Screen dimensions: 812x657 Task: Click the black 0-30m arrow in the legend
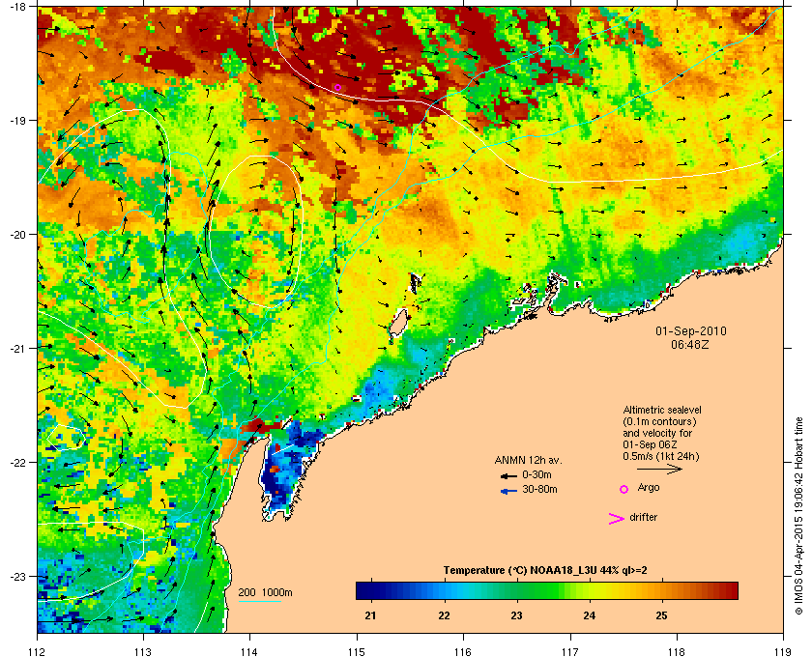pos(508,475)
